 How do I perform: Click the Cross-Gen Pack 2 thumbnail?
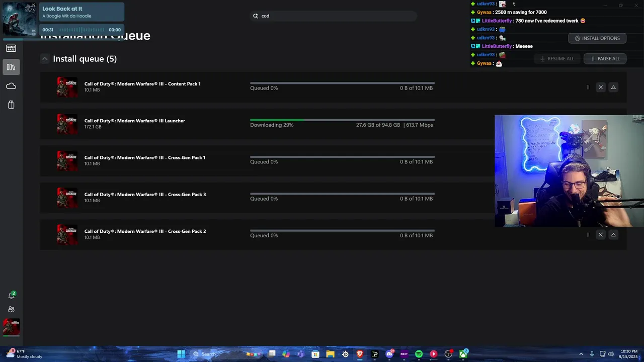click(x=67, y=234)
